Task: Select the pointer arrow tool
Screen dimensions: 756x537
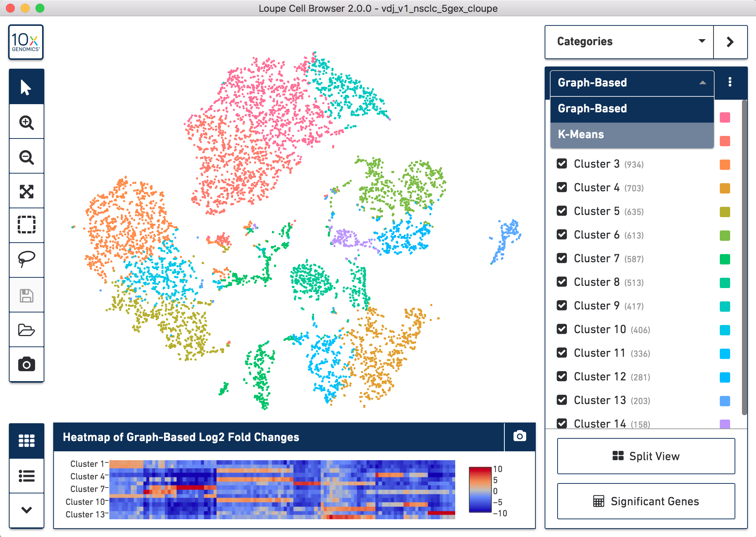Action: point(26,87)
